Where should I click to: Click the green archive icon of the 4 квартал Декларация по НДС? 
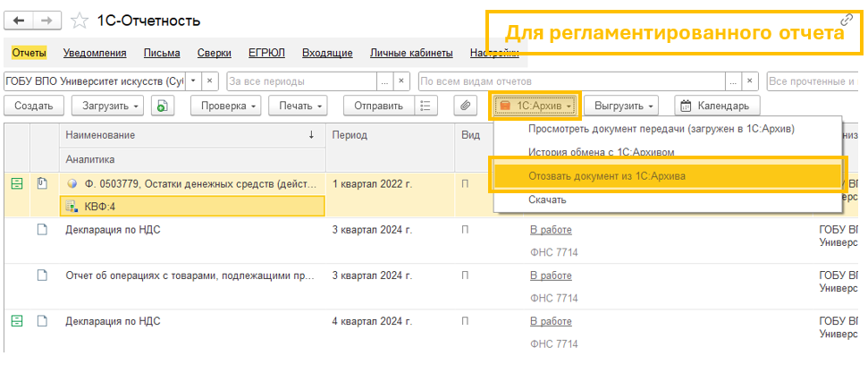pos(17,321)
